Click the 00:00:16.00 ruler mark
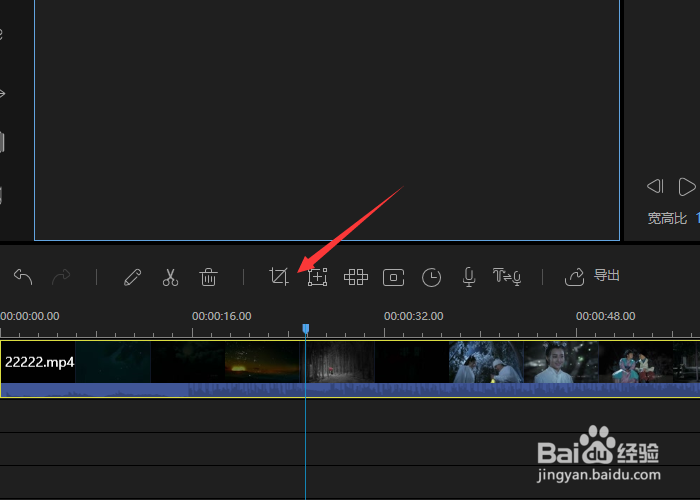The image size is (700, 500). (x=221, y=316)
